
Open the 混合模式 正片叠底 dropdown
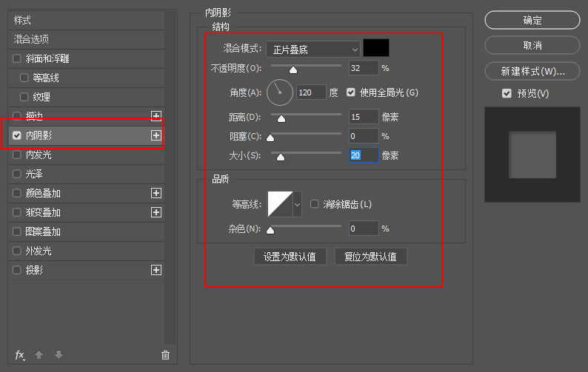click(x=313, y=49)
